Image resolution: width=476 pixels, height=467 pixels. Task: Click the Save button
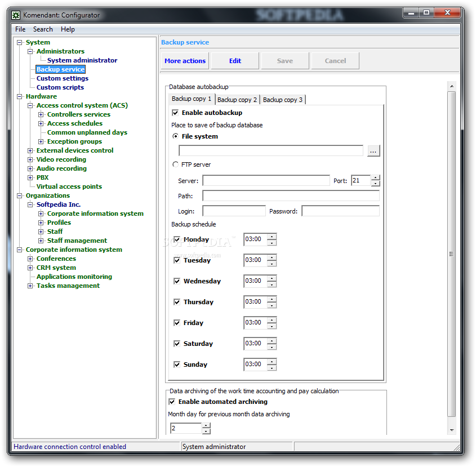point(285,61)
